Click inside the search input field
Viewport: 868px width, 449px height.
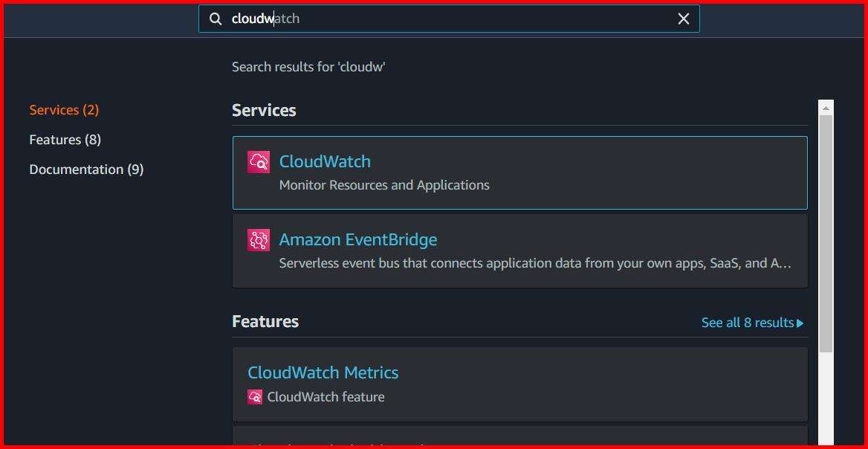pyautogui.click(x=446, y=19)
